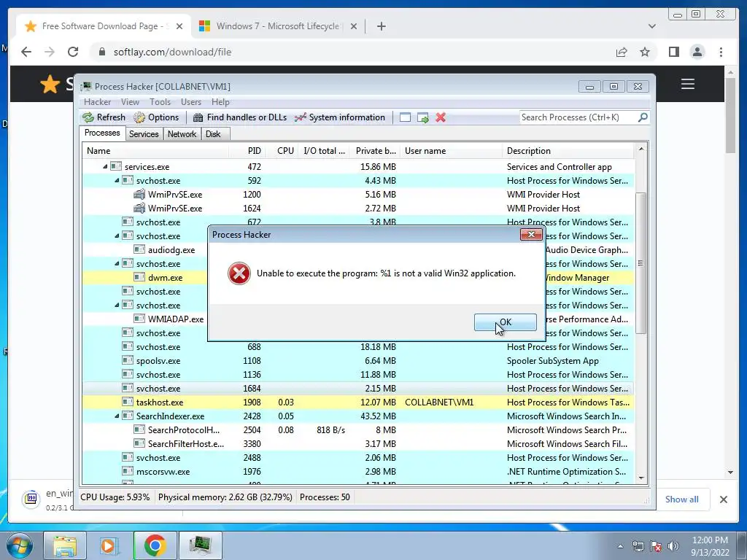This screenshot has height=560, width=747.
Task: Open Chrome three-dot menu
Action: tap(721, 52)
